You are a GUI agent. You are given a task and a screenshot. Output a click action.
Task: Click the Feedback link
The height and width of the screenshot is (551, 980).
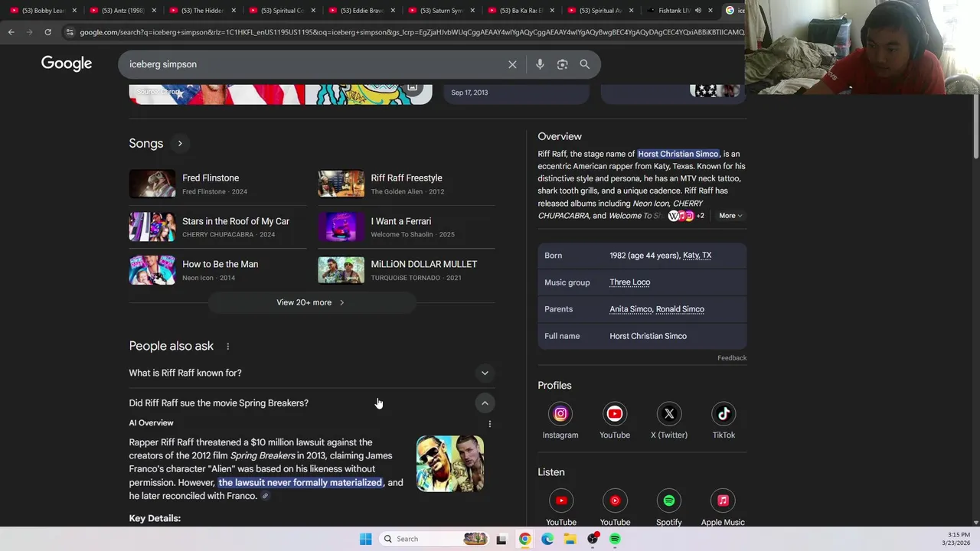(732, 358)
